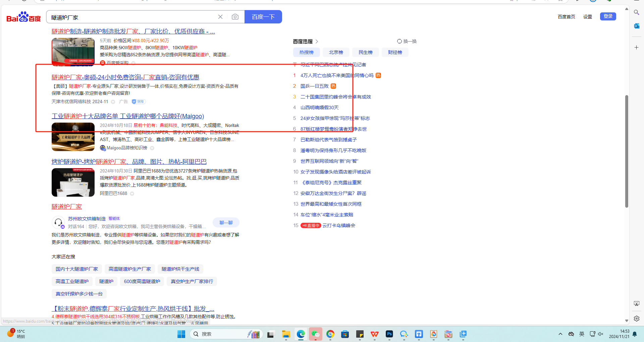This screenshot has width=644, height=342.
Task: Click the page vertical scrollbar thumb
Action: [626, 151]
